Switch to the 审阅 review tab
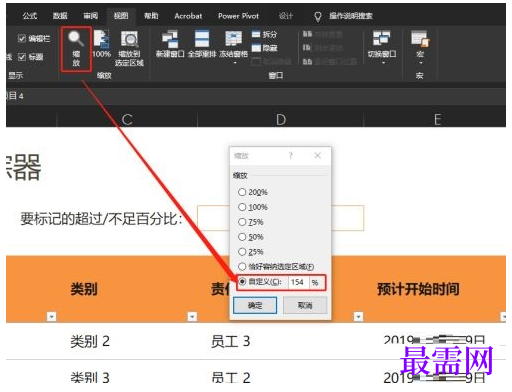This screenshot has width=512, height=392. click(x=91, y=16)
